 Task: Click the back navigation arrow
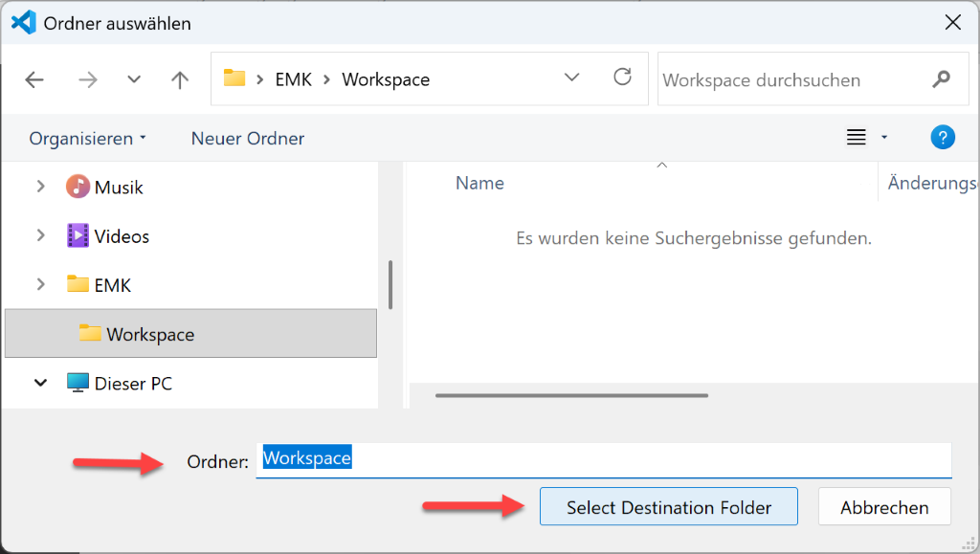pos(34,80)
